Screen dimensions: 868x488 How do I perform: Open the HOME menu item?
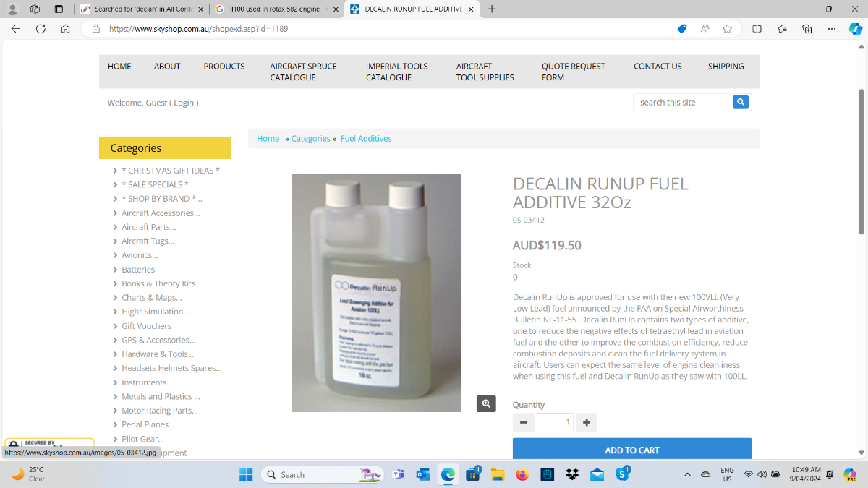pos(119,66)
